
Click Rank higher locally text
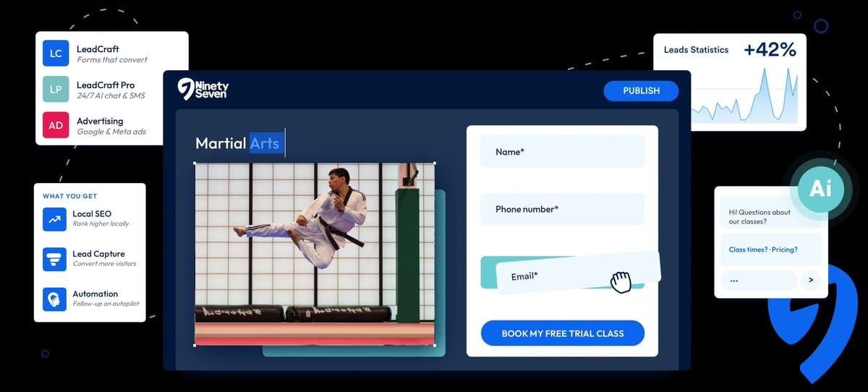point(101,224)
